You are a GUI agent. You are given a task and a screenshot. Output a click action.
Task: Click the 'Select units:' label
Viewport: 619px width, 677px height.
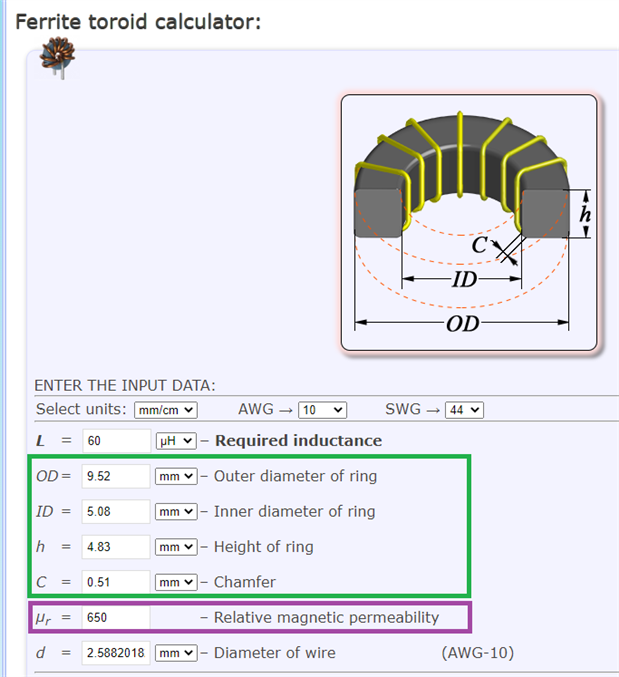(81, 409)
